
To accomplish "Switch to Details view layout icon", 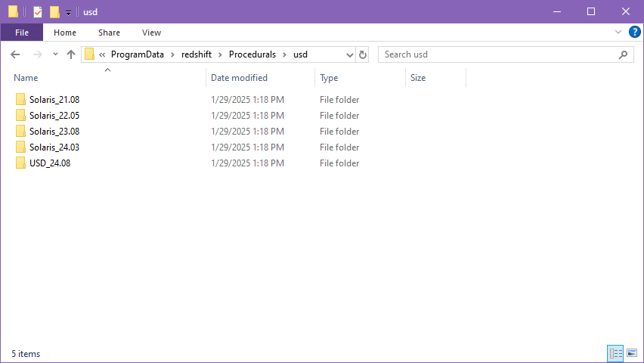I will (615, 353).
